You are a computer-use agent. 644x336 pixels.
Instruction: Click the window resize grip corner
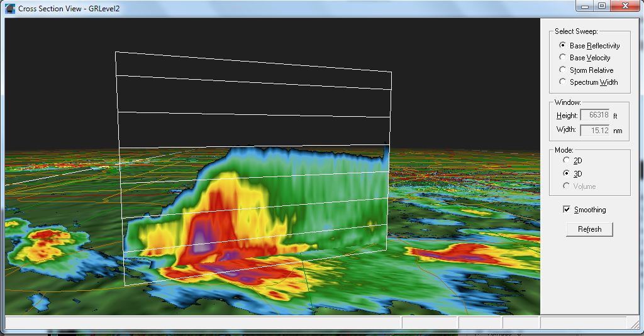[x=635, y=324]
